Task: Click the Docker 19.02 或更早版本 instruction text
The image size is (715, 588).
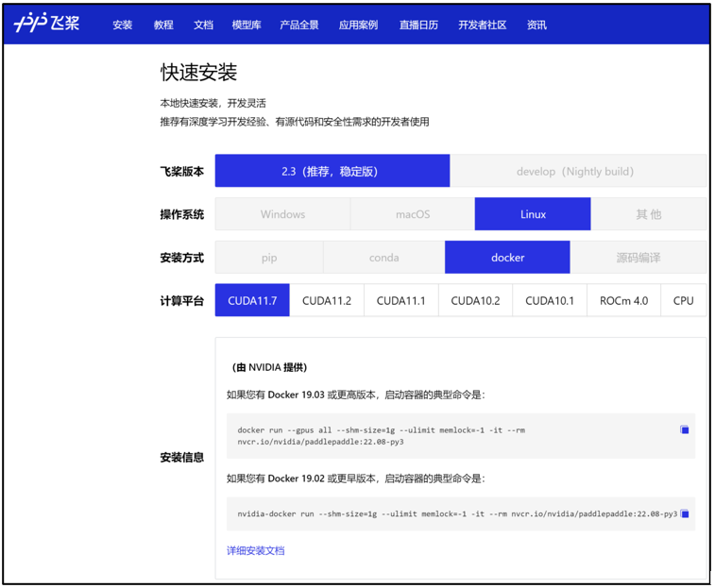Action: [356, 479]
